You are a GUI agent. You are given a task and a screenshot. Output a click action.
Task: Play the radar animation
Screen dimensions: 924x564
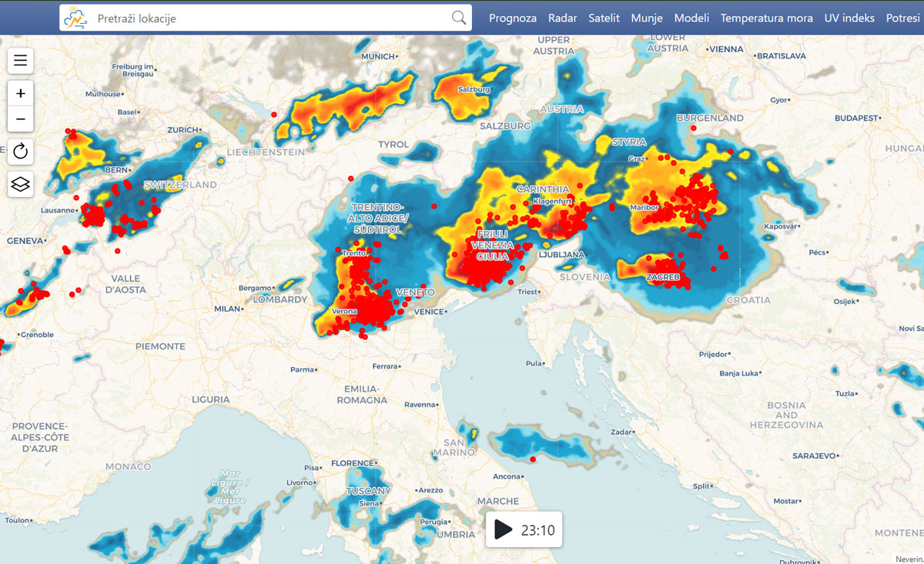click(x=503, y=529)
